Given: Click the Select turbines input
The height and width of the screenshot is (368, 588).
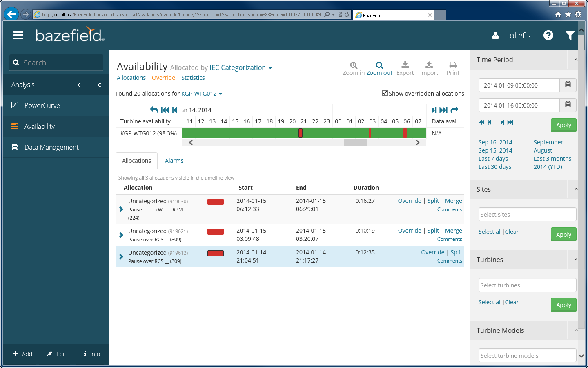Looking at the screenshot, I should [x=528, y=285].
